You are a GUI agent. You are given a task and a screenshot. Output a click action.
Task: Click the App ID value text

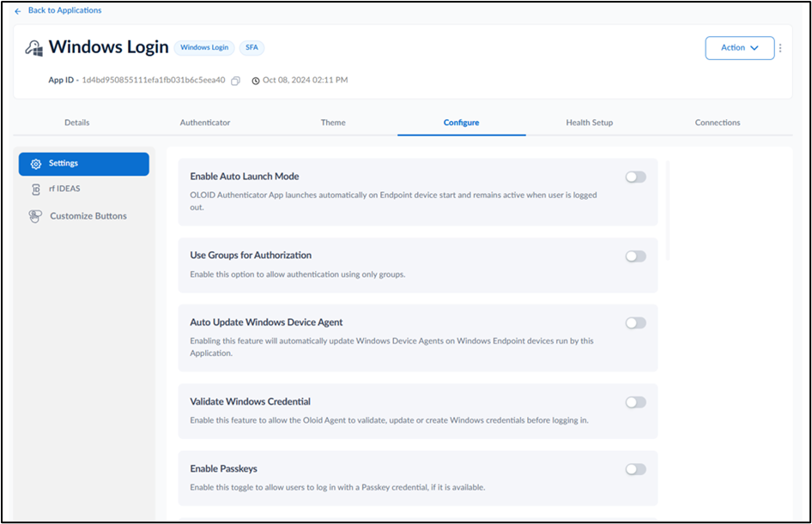pyautogui.click(x=154, y=80)
